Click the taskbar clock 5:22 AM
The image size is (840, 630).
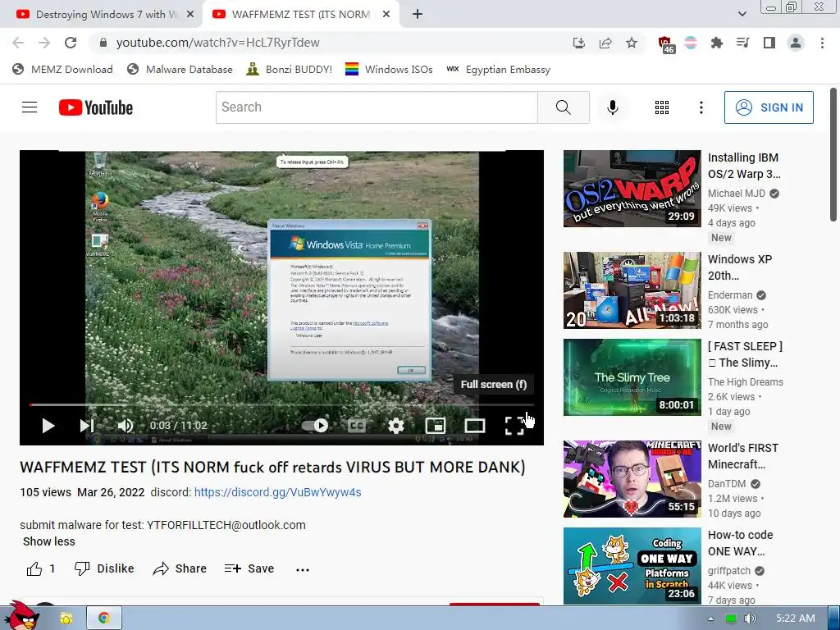(796, 619)
